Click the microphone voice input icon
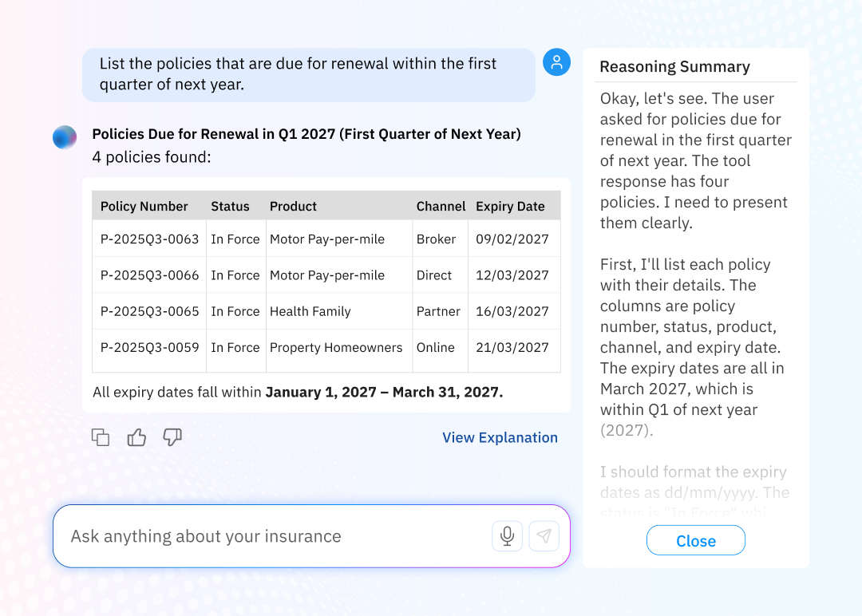The width and height of the screenshot is (862, 616). 507,536
